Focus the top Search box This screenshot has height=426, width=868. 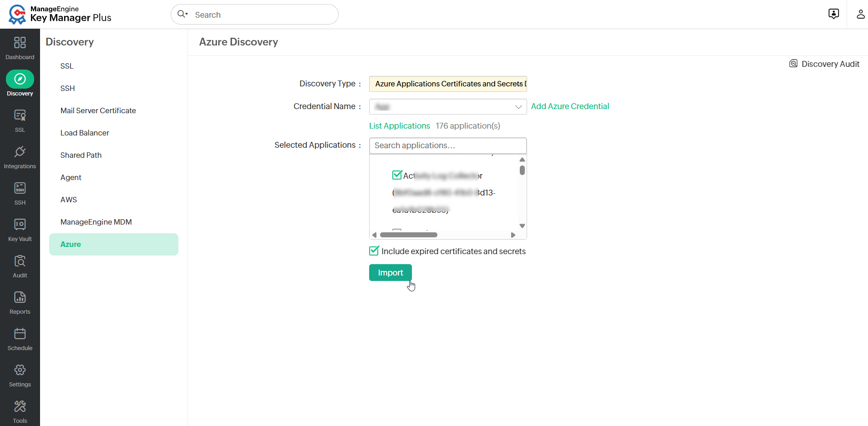(254, 15)
